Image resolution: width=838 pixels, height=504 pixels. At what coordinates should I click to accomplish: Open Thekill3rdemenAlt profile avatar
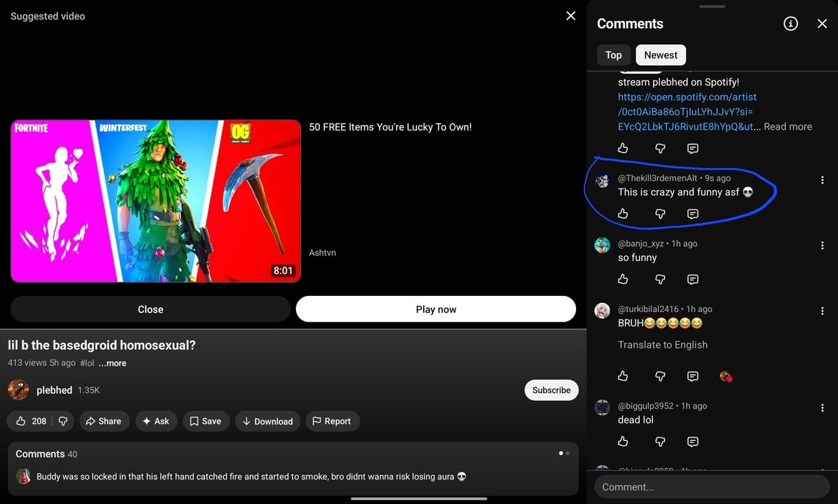pyautogui.click(x=602, y=181)
